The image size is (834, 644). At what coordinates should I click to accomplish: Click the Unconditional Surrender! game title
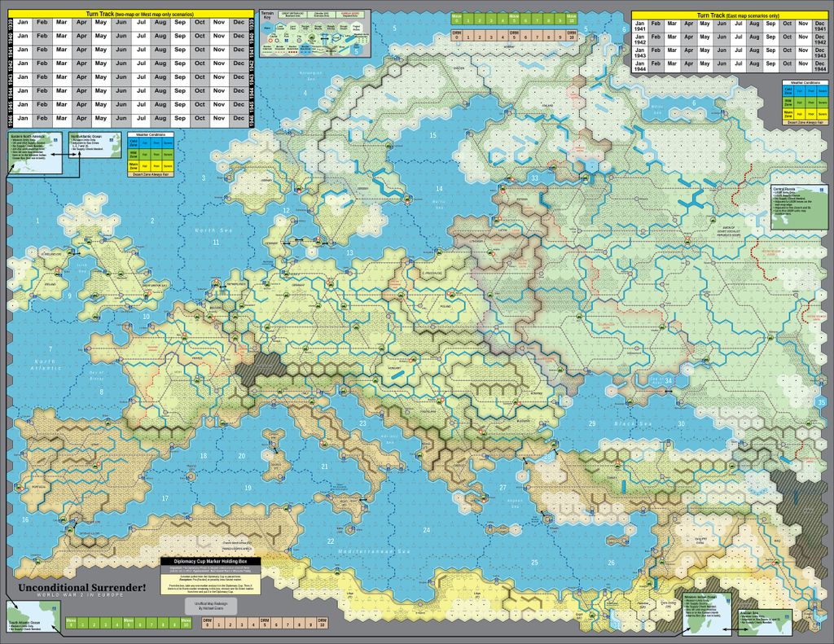(x=82, y=588)
